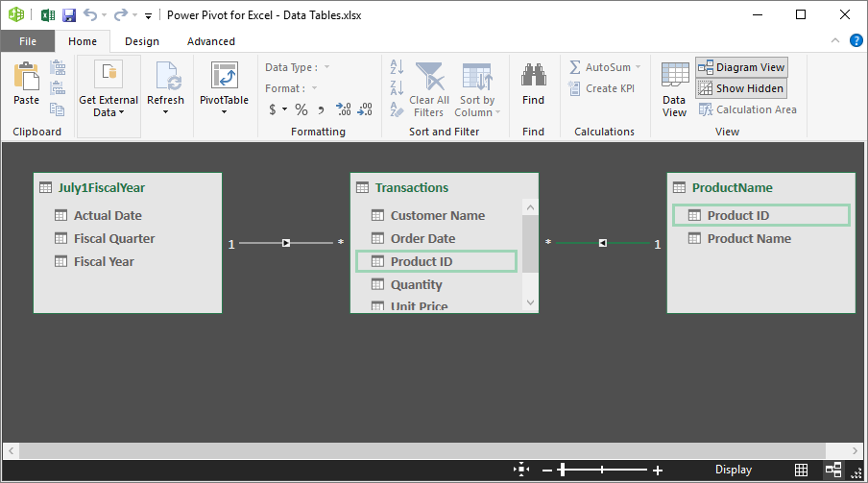The height and width of the screenshot is (483, 868).
Task: Toggle the Calculation Area
Action: pos(747,109)
